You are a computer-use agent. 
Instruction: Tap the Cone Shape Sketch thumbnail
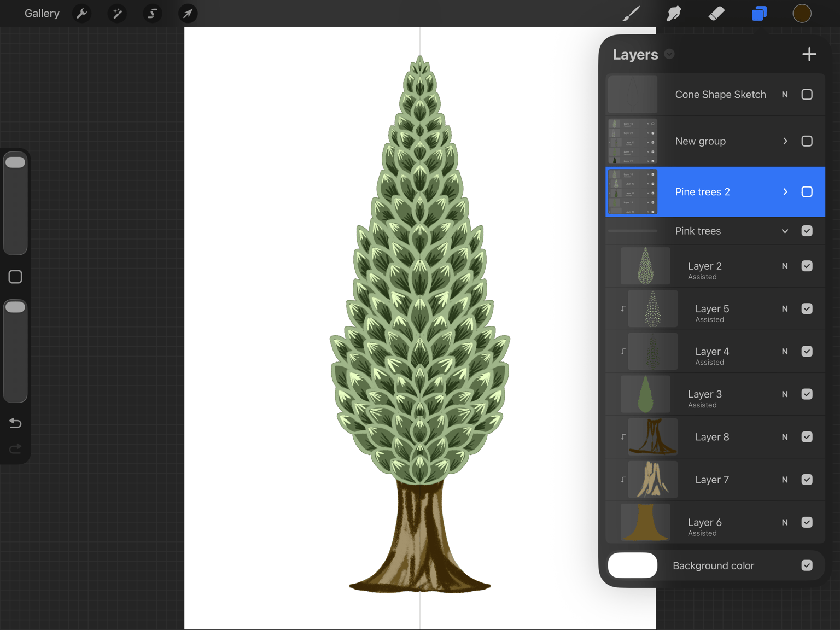point(633,95)
